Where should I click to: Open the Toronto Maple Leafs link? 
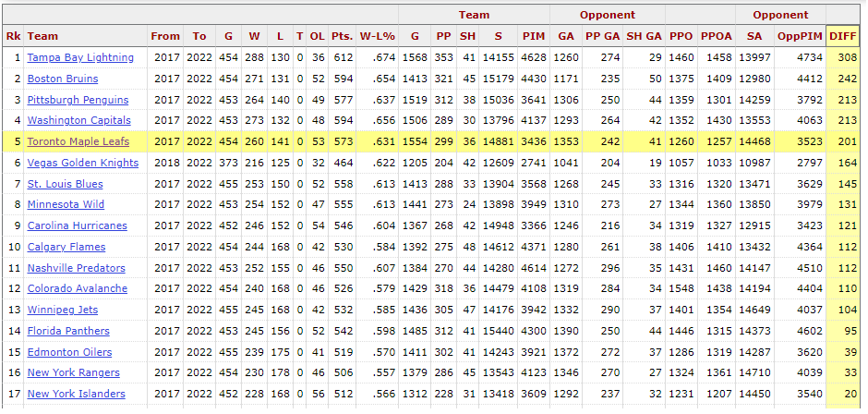[78, 141]
